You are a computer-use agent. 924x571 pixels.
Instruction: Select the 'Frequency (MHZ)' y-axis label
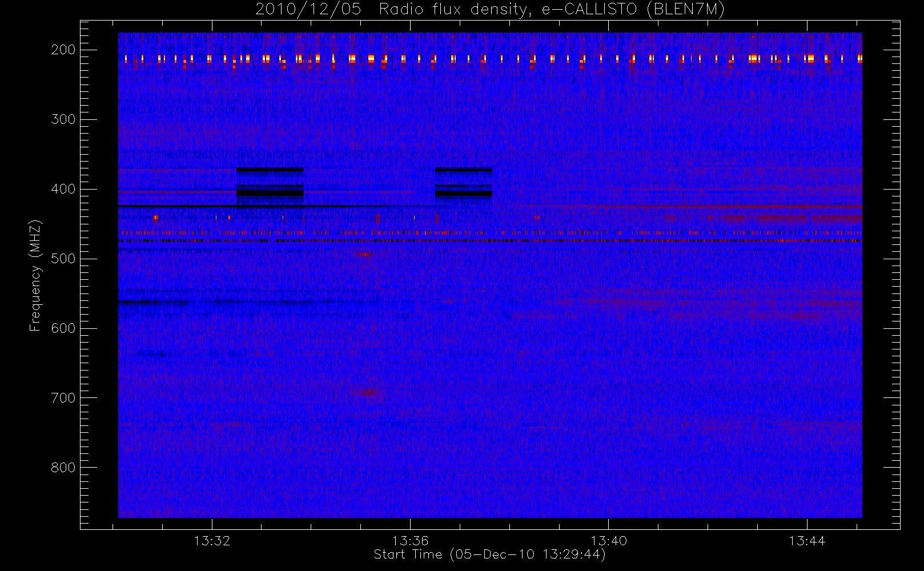[35, 275]
